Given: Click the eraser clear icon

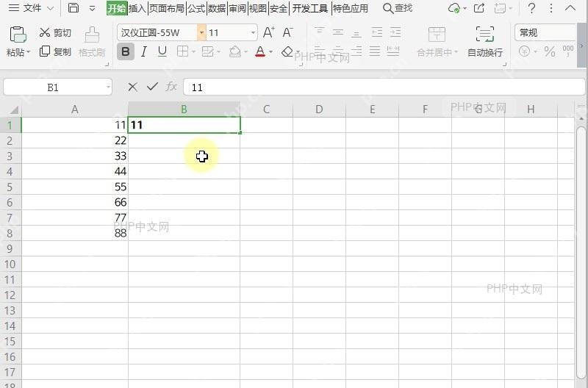Looking at the screenshot, I should tap(287, 51).
